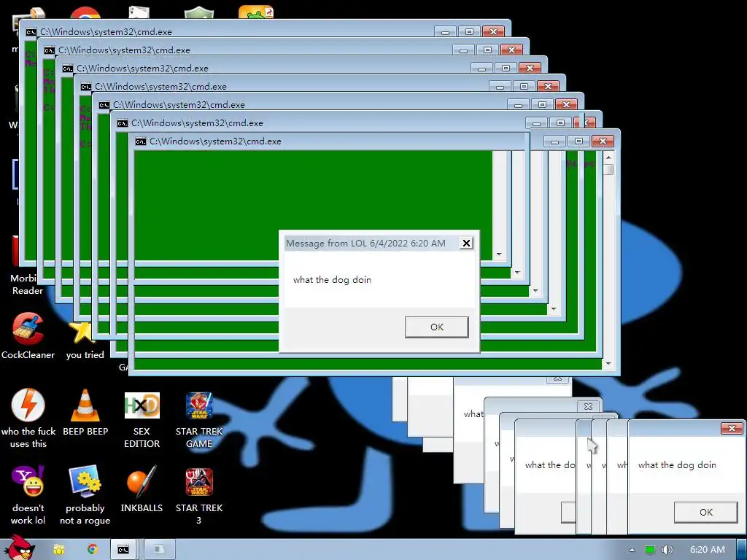Click the 6:20 AM taskbar clock
The width and height of the screenshot is (747, 560).
708,550
